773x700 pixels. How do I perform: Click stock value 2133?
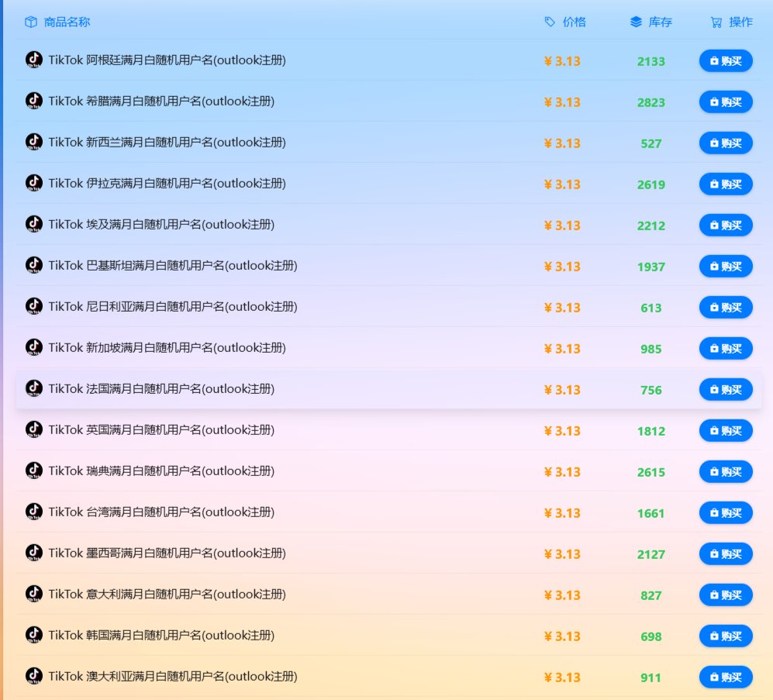(x=650, y=61)
